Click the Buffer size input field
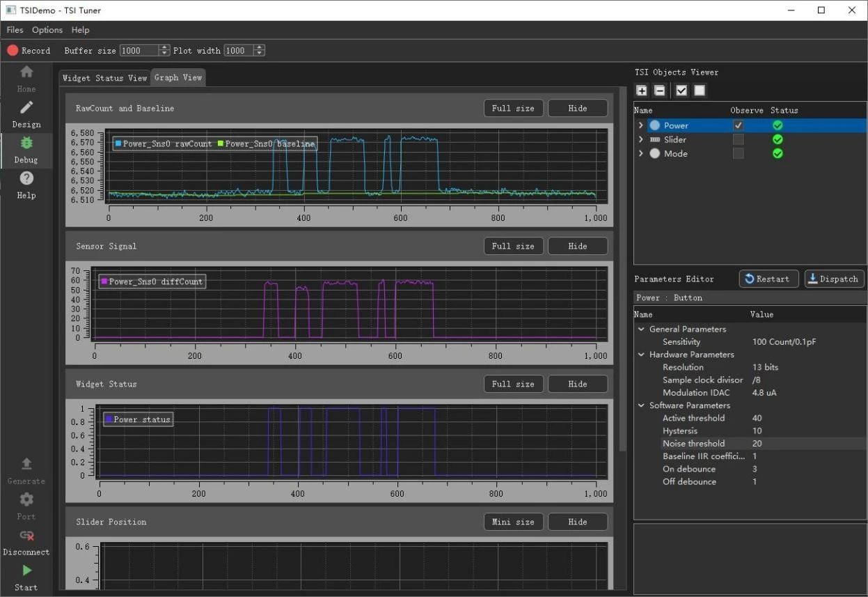The height and width of the screenshot is (597, 868). tap(139, 50)
